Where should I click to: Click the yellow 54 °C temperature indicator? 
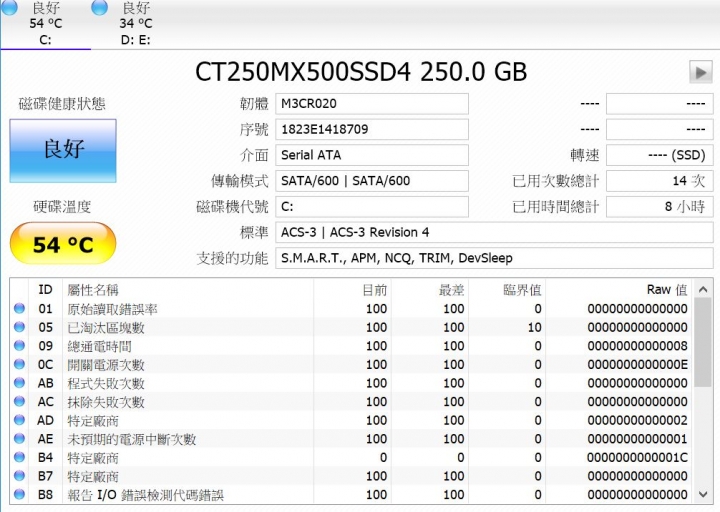point(63,243)
